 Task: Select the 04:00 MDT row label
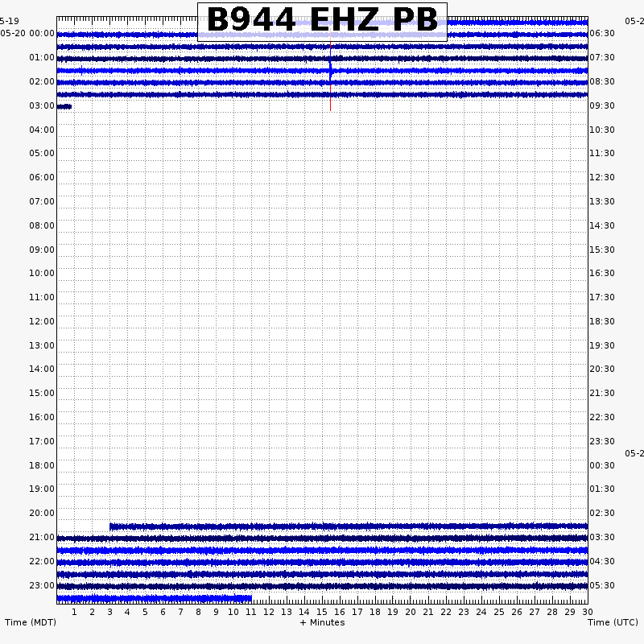click(42, 130)
